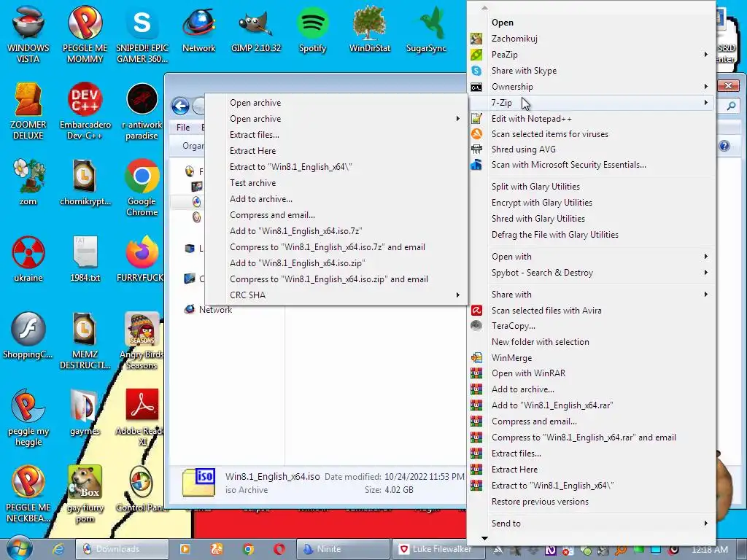Select the zom Plants vs Zombies icon
747x560 pixels.
[x=28, y=183]
